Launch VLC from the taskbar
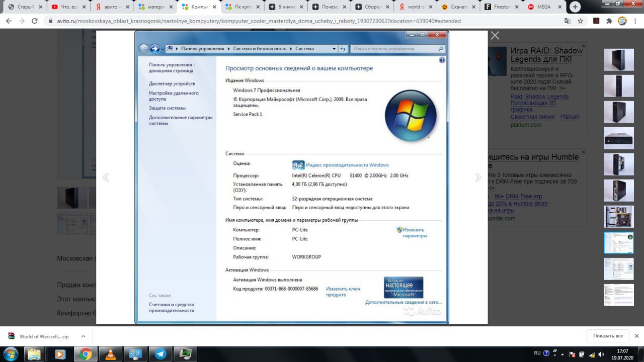This screenshot has height=362, width=644. coord(110,354)
